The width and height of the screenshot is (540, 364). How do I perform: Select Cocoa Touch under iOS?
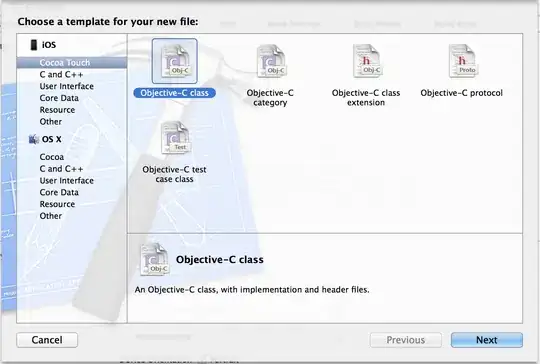72,63
